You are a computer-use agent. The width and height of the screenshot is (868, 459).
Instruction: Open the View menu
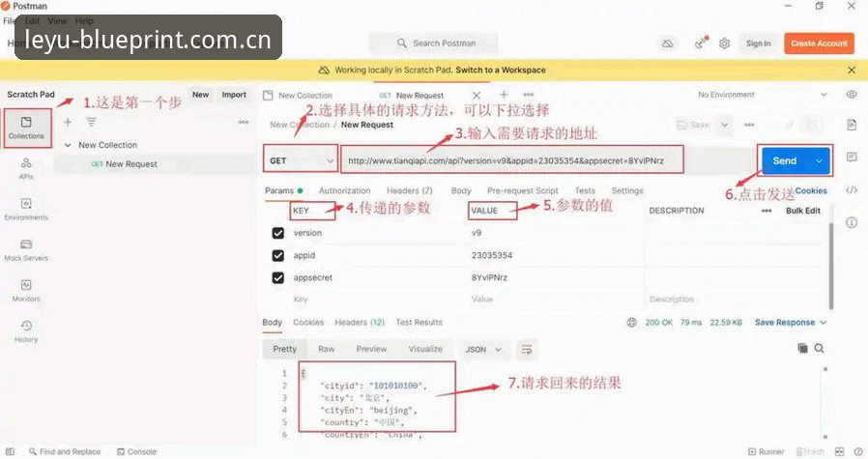tap(57, 21)
